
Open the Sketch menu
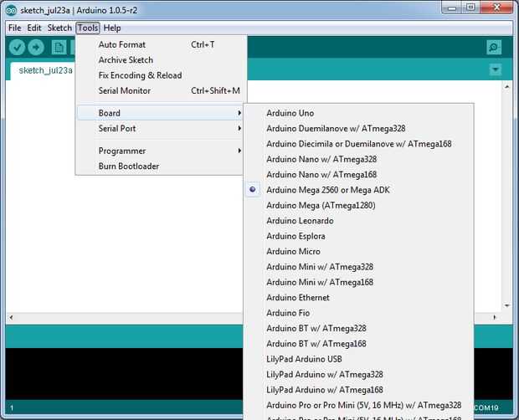tap(59, 28)
